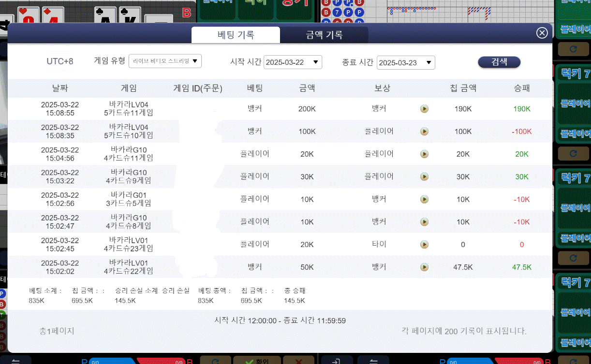Click the 베팅 총액 label in summary

pyautogui.click(x=215, y=291)
